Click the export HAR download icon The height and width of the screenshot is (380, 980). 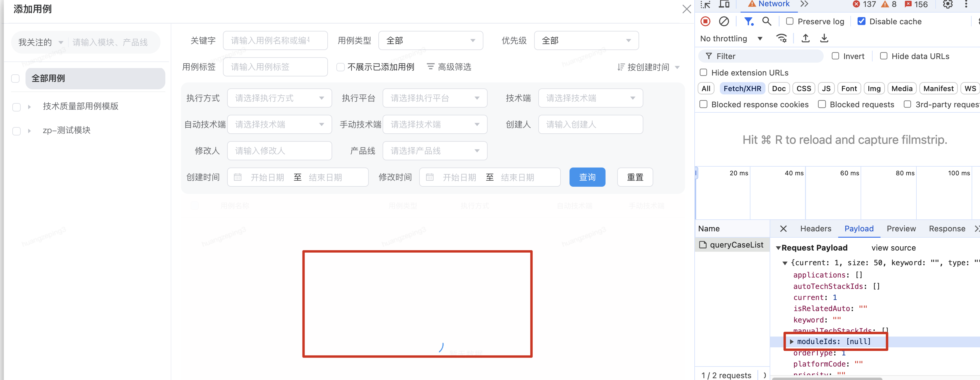click(x=824, y=38)
